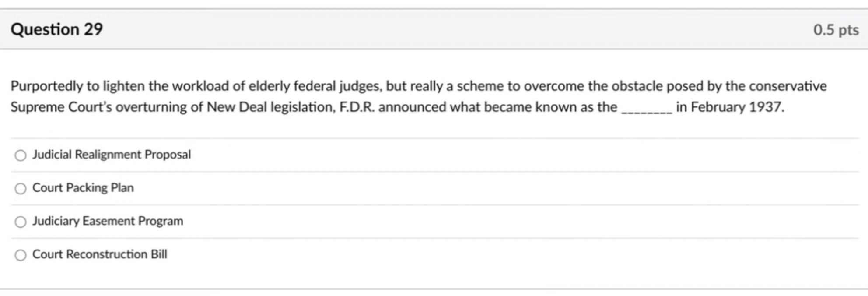The image size is (868, 296).
Task: Click the 'Question 29' heading
Action: point(57,29)
